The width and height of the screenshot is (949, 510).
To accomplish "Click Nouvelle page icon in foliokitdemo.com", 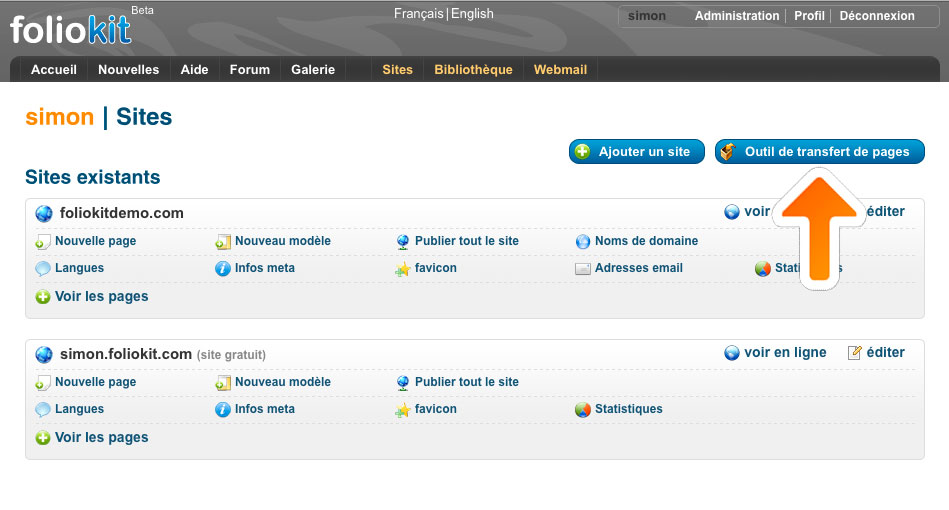I will [42, 241].
